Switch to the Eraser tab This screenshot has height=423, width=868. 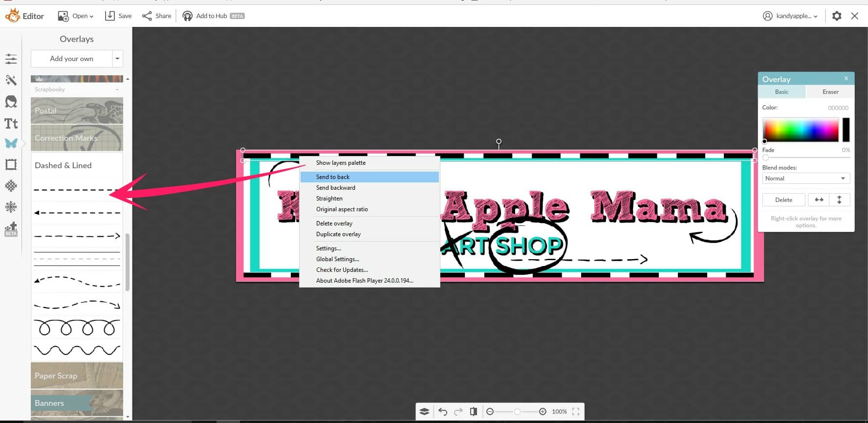[x=830, y=91]
